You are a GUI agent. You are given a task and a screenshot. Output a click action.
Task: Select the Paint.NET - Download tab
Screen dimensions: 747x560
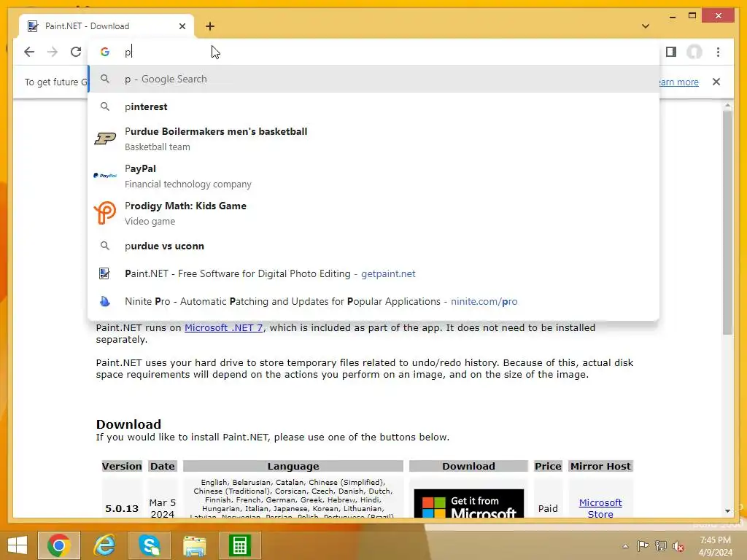pos(107,26)
